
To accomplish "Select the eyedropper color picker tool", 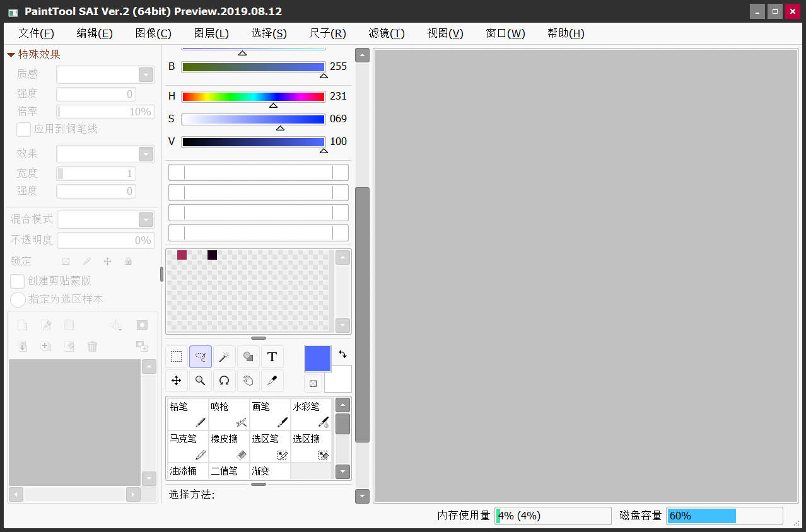I will tap(272, 381).
